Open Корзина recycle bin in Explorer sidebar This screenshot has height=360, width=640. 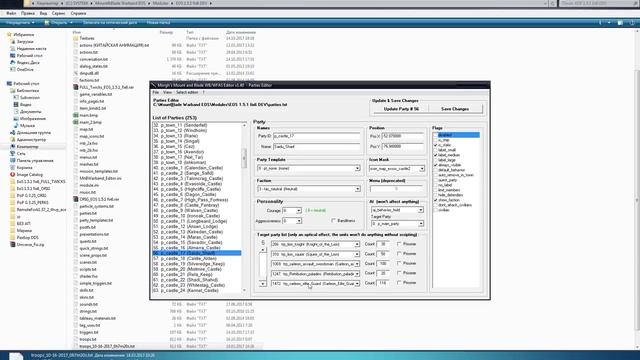(x=21, y=167)
